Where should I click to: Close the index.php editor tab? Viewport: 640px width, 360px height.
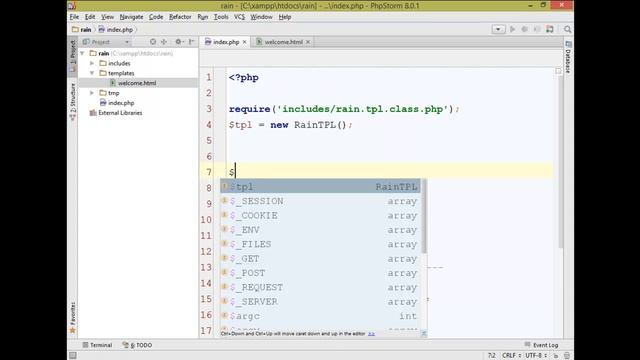[244, 42]
